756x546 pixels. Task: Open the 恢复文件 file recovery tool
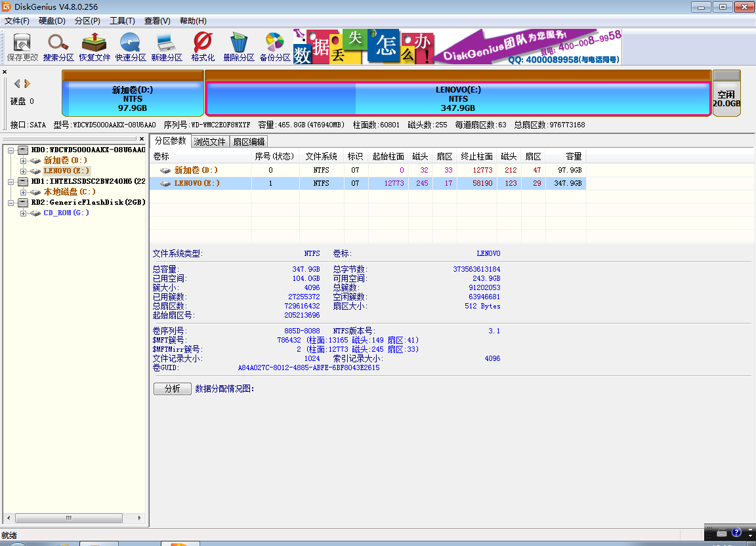pos(94,47)
